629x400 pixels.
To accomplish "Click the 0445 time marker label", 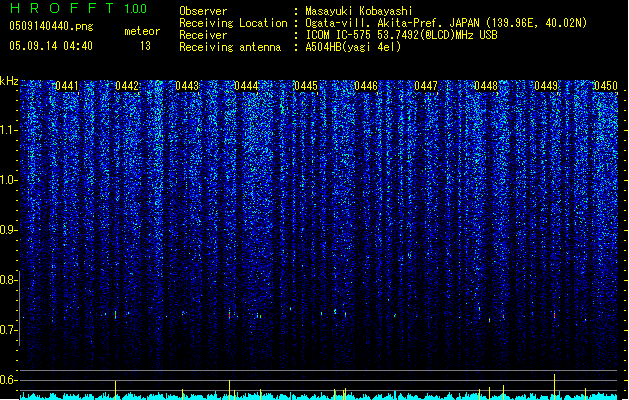I will 306,86.
